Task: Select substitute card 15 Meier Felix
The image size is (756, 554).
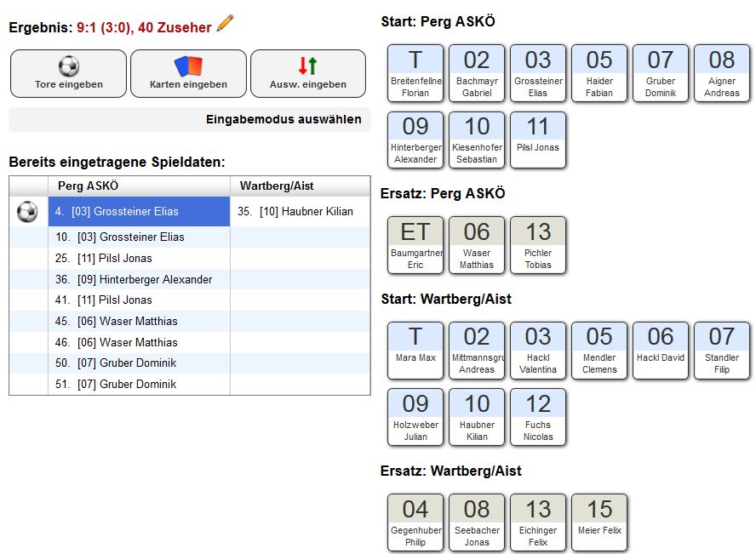Action: point(599,523)
